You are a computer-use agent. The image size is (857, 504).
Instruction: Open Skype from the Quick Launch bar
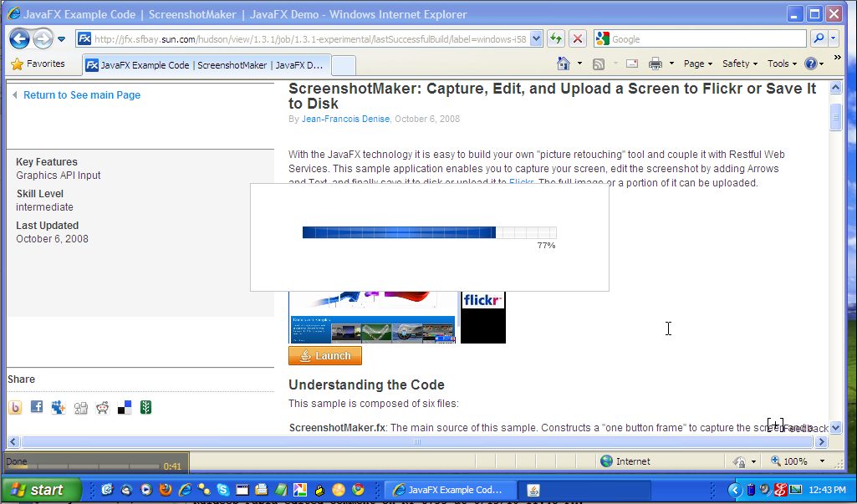click(222, 490)
